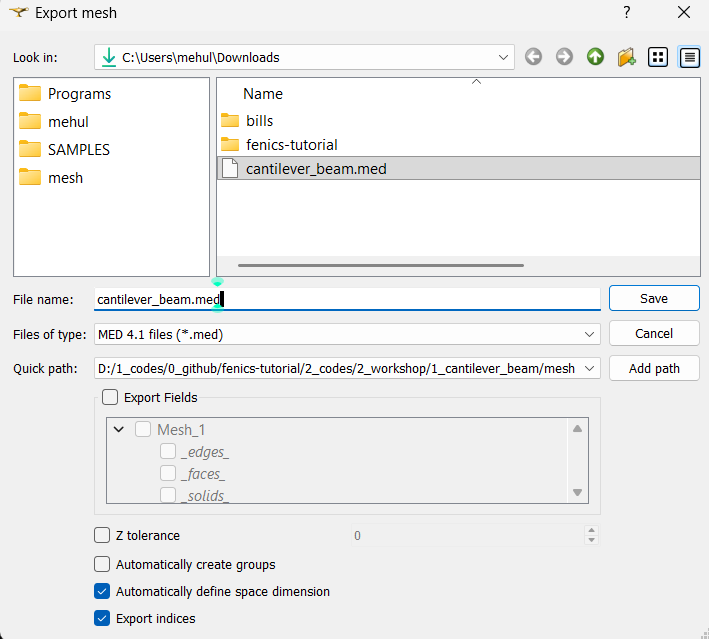Select the cantilever_beam.med file
The width and height of the screenshot is (709, 639).
coord(458,169)
